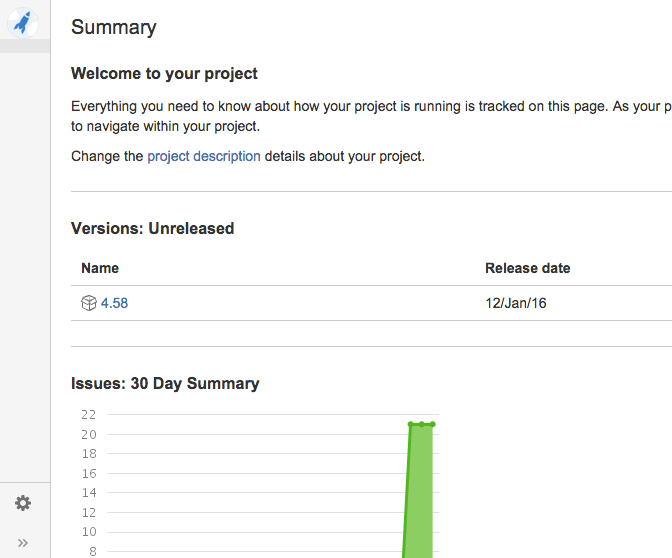The width and height of the screenshot is (672, 558).
Task: Open version 4.58 link
Action: (114, 303)
